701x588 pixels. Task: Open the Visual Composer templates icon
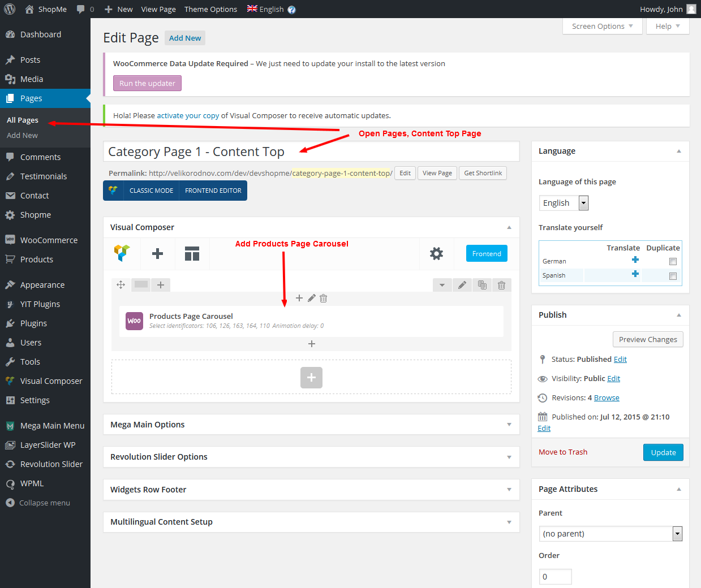[192, 254]
